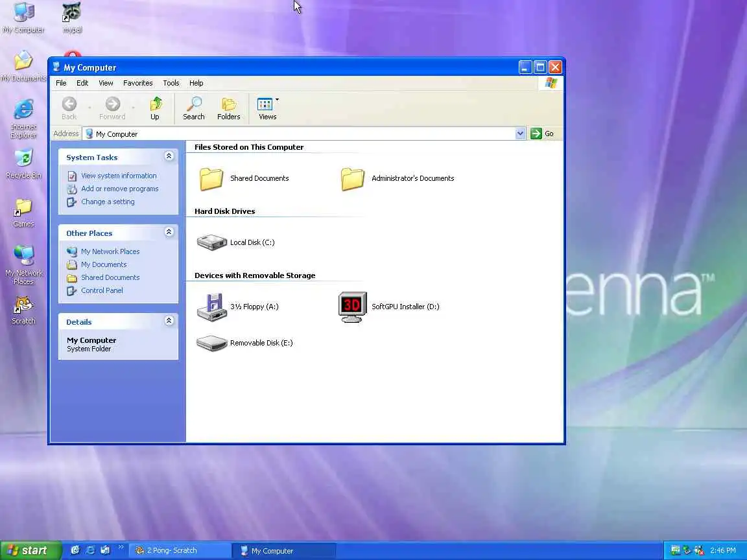The height and width of the screenshot is (560, 747).
Task: Open Control Panel link in sidebar
Action: (102, 290)
